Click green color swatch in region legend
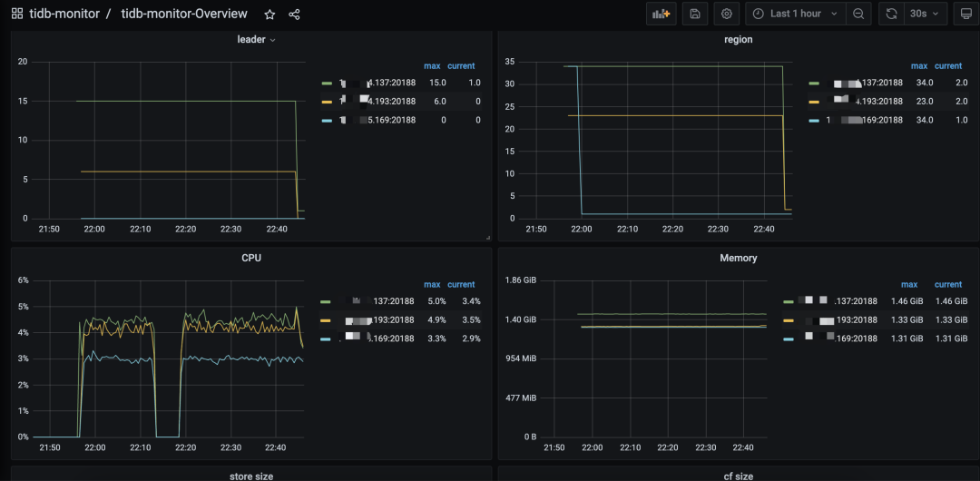 [x=814, y=83]
